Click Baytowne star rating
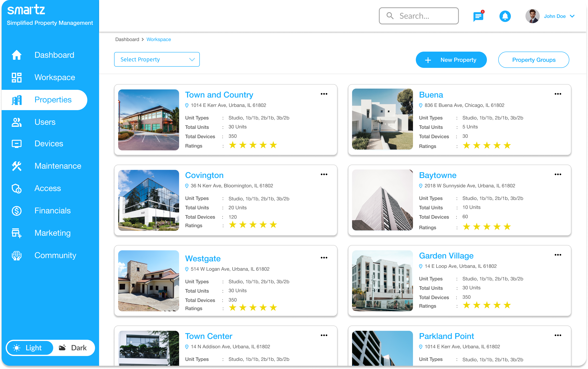 point(487,227)
